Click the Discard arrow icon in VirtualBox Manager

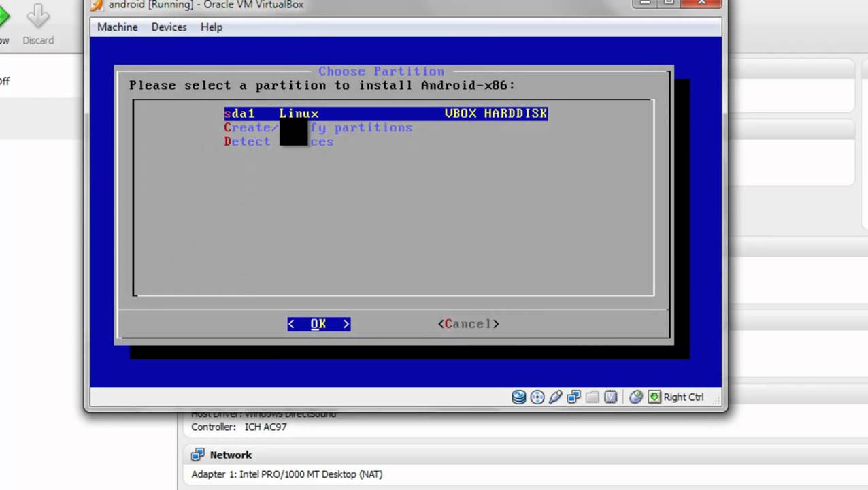point(38,15)
